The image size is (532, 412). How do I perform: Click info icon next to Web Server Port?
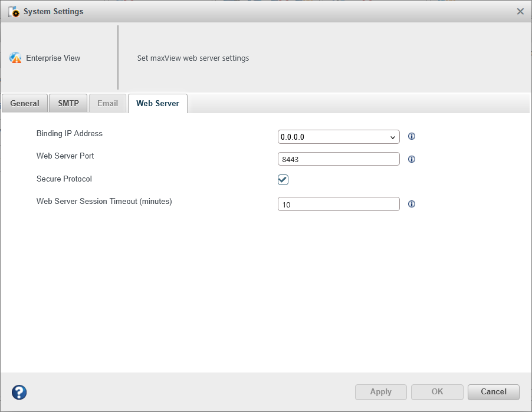click(412, 159)
